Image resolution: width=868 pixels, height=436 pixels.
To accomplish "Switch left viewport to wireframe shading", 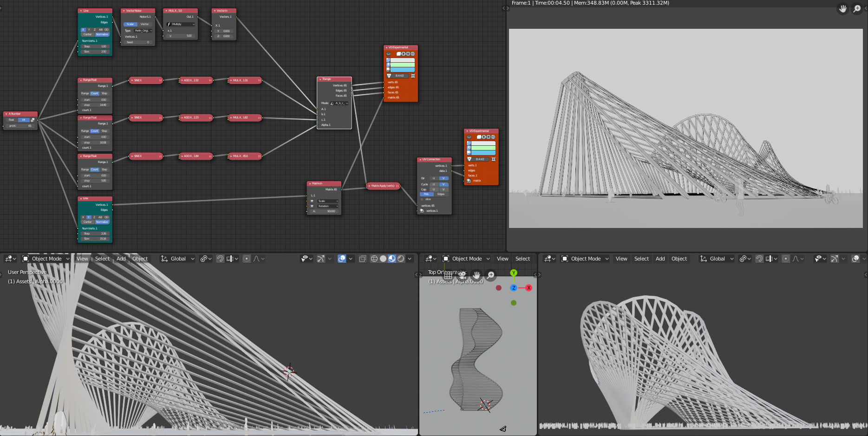I will coord(374,259).
